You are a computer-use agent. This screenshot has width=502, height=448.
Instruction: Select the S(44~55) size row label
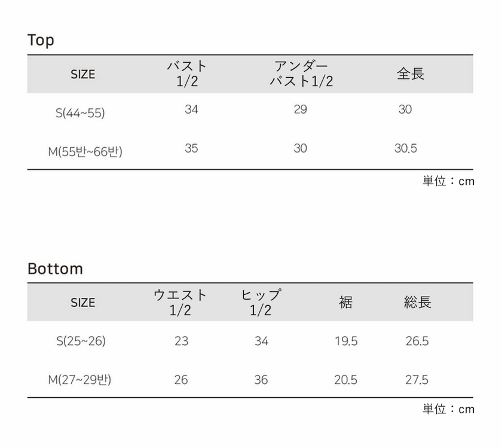click(x=80, y=112)
